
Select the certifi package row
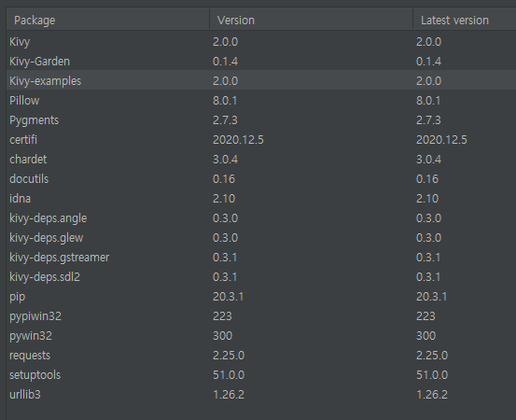(x=261, y=140)
